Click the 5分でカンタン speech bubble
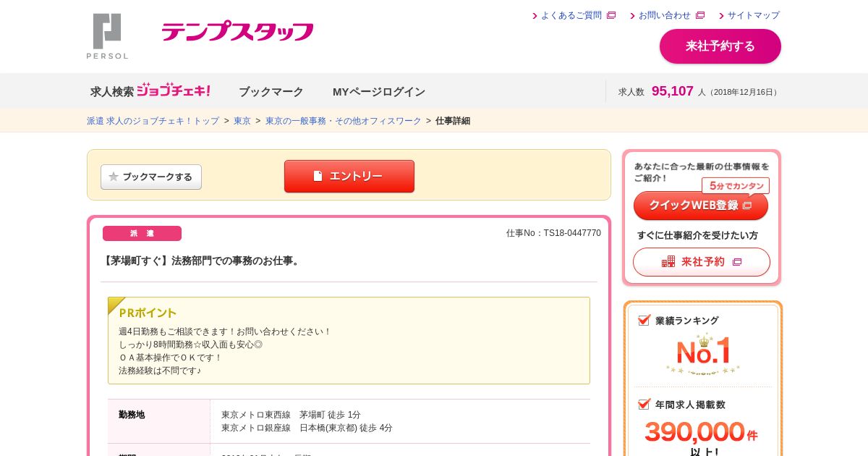 pyautogui.click(x=736, y=186)
